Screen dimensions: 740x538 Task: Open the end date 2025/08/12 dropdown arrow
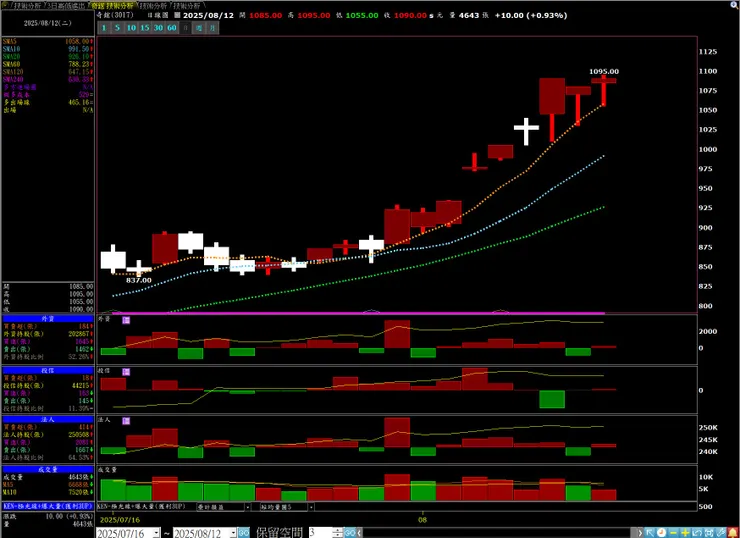tap(233, 533)
